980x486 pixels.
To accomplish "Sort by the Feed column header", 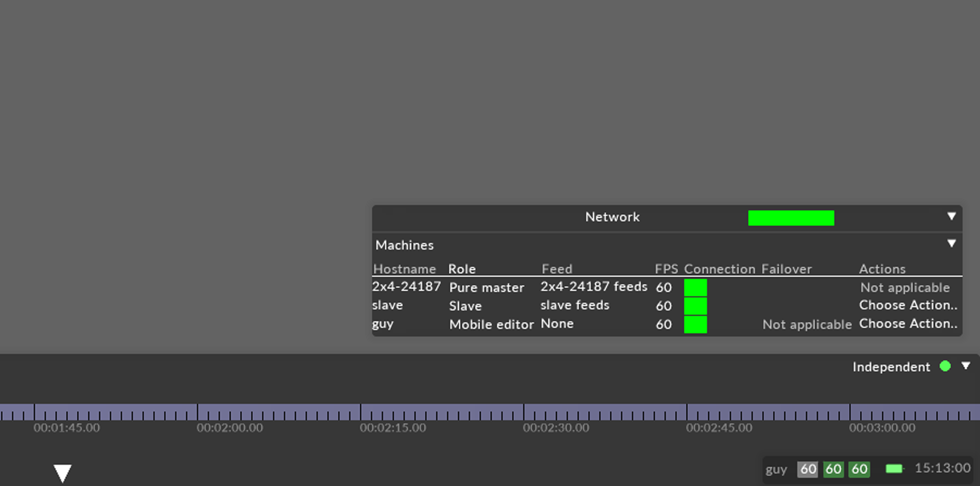I will pos(557,269).
